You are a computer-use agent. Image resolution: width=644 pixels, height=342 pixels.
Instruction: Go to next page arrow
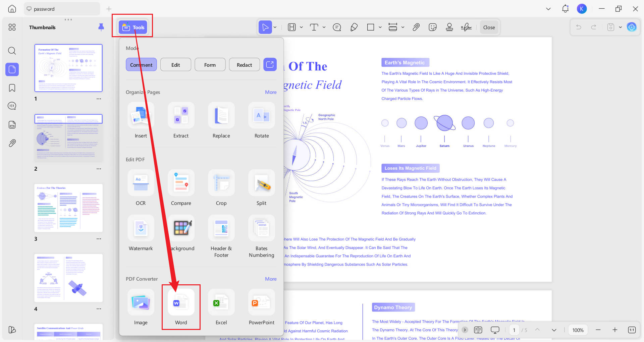click(554, 330)
